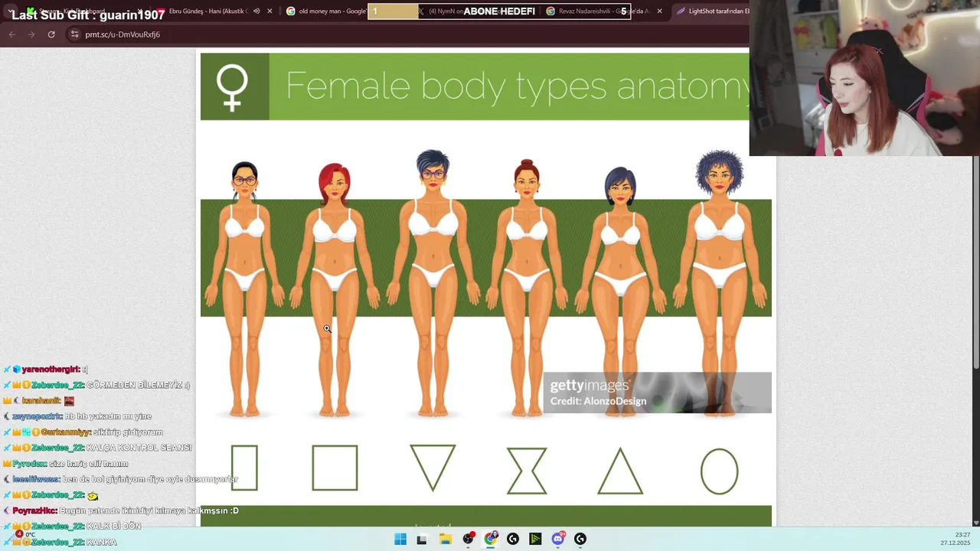980x551 pixels.
Task: Close the Ebru Gündeş - Hani tab
Action: [269, 11]
